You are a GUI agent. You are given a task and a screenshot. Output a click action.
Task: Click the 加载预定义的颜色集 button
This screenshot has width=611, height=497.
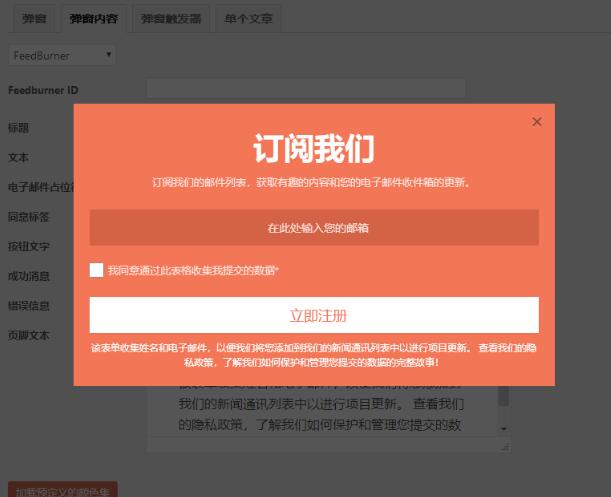pos(63,490)
